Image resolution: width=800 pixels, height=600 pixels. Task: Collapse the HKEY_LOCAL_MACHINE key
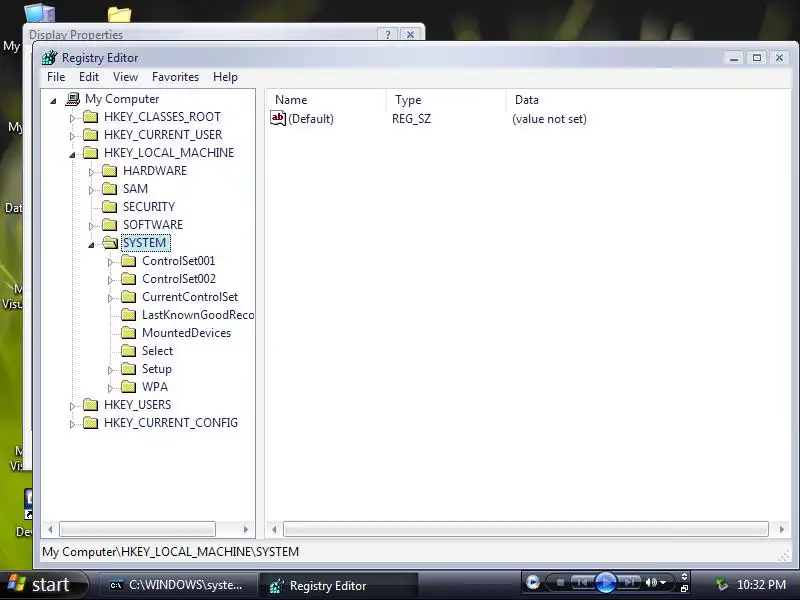(72, 155)
